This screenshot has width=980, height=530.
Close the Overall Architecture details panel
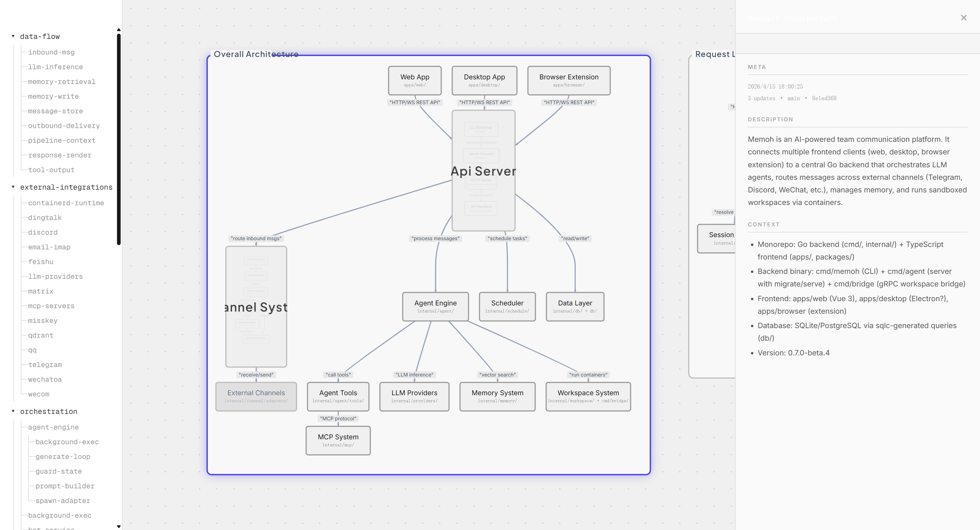[x=963, y=18]
